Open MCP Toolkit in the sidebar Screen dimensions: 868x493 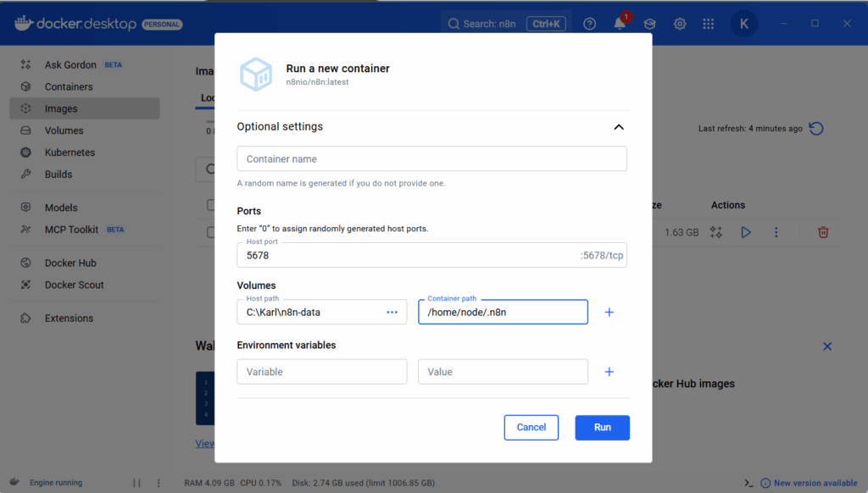coord(85,230)
